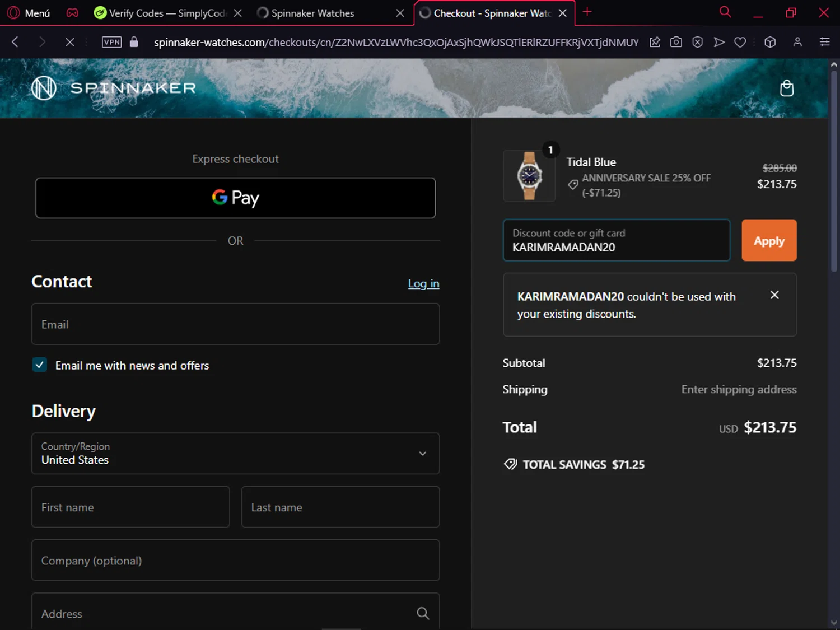
Task: Take a snapshot with camera icon
Action: coord(676,42)
